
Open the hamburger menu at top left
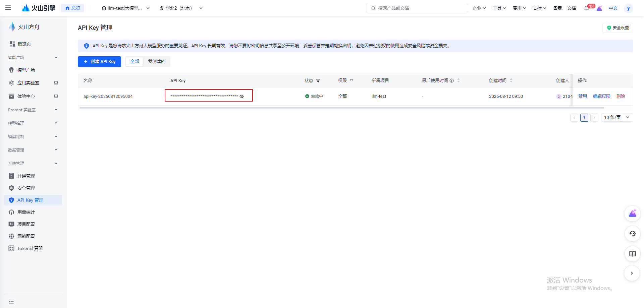coord(8,8)
